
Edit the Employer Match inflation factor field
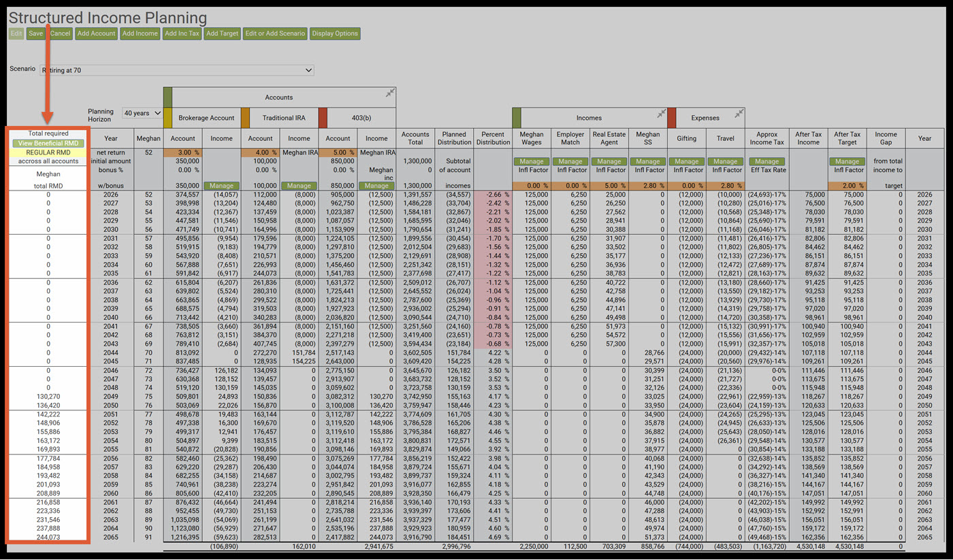(x=570, y=186)
